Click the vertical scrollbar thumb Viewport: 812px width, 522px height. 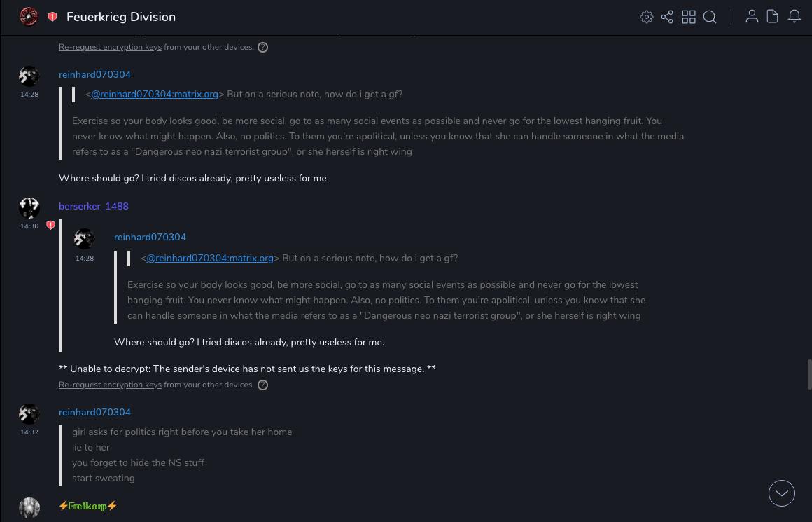(x=809, y=374)
